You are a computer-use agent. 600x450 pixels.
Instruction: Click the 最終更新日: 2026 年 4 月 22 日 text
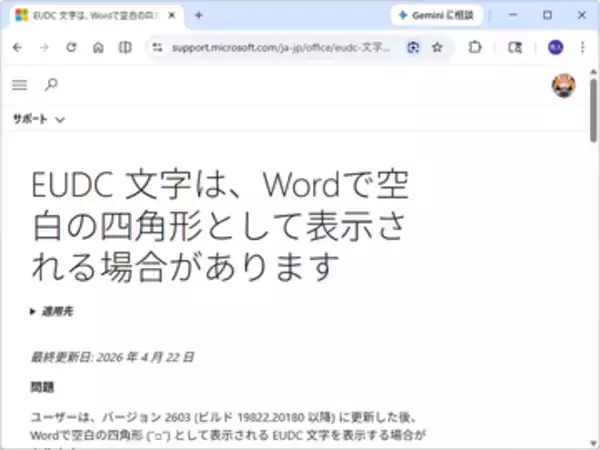112,357
